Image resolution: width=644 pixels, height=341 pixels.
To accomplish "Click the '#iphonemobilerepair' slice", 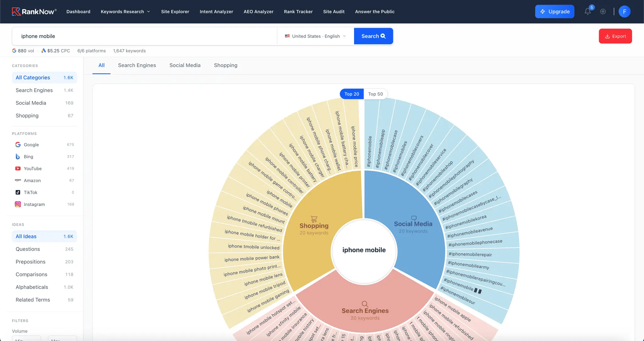I will tap(482, 254).
